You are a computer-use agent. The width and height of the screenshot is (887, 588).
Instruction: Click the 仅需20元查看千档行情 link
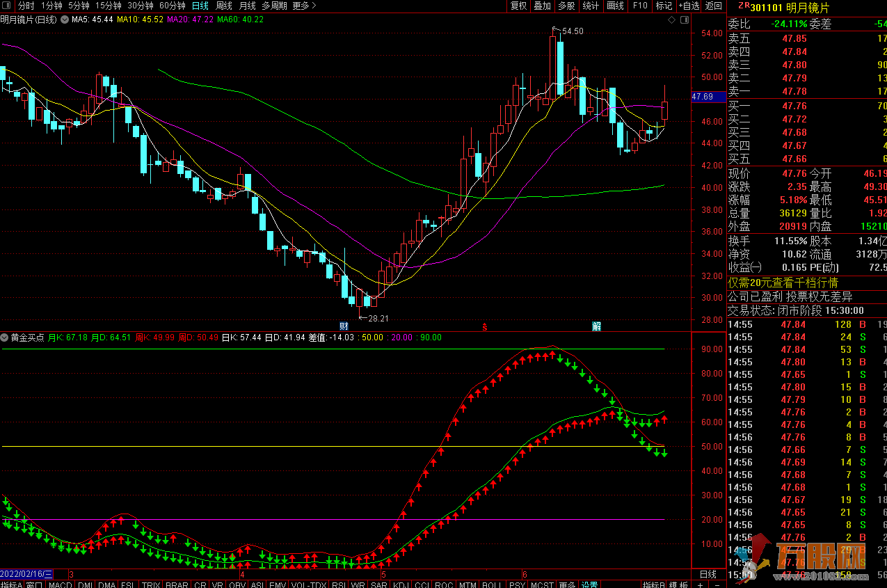coord(783,283)
